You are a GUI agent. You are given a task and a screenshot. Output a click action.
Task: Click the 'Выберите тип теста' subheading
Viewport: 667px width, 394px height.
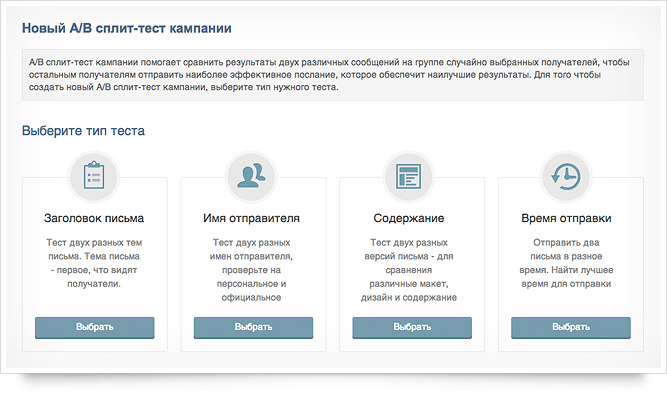click(83, 131)
